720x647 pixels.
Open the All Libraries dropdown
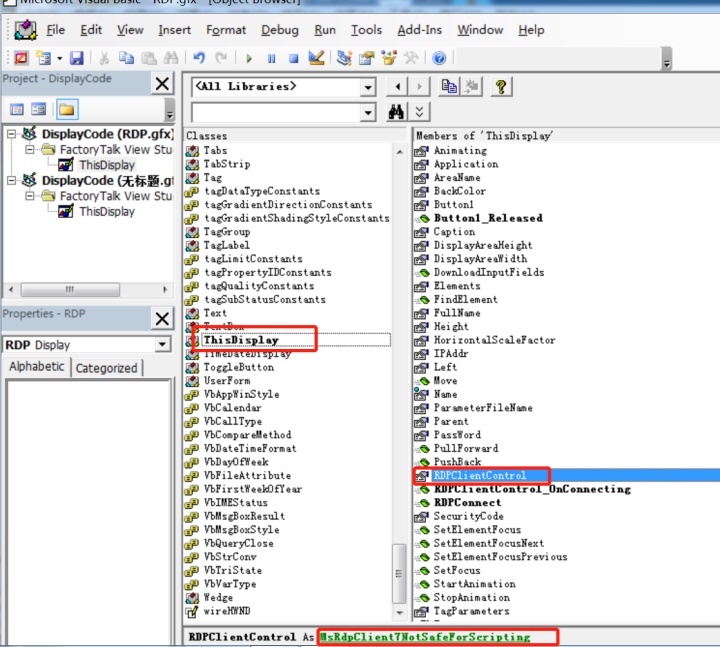[368, 87]
